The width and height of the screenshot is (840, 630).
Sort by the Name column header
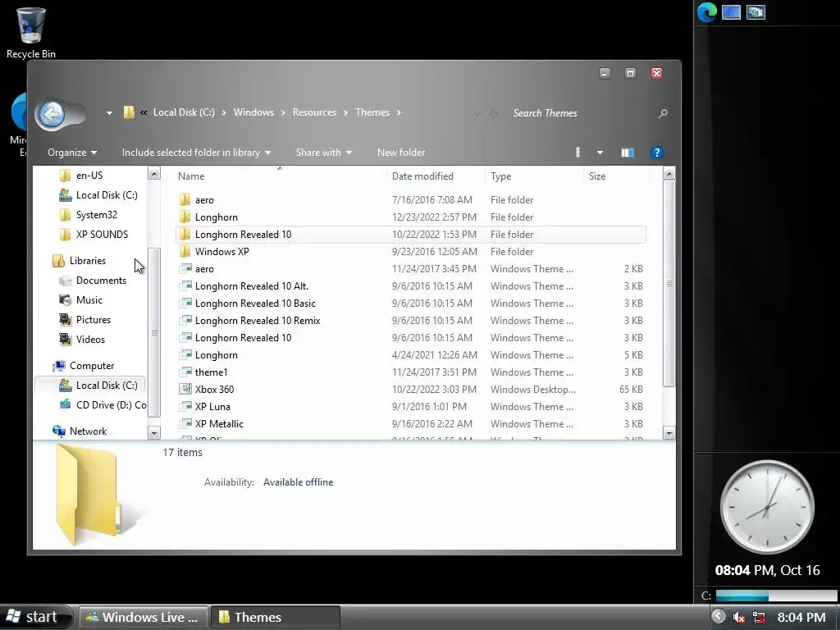pyautogui.click(x=281, y=176)
